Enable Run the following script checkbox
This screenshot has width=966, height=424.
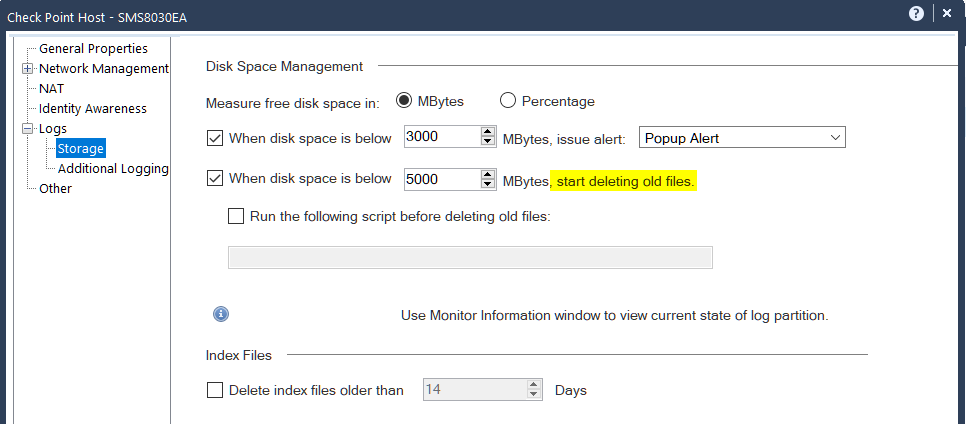coord(236,216)
